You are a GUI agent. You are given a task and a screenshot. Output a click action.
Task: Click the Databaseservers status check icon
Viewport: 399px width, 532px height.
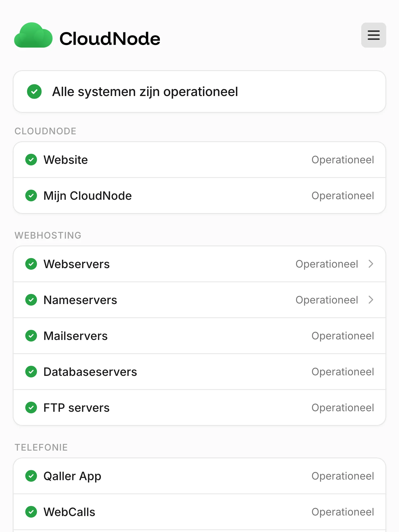31,372
